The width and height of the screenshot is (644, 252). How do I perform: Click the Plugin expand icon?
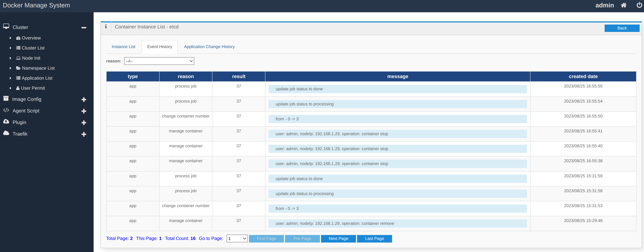84,122
